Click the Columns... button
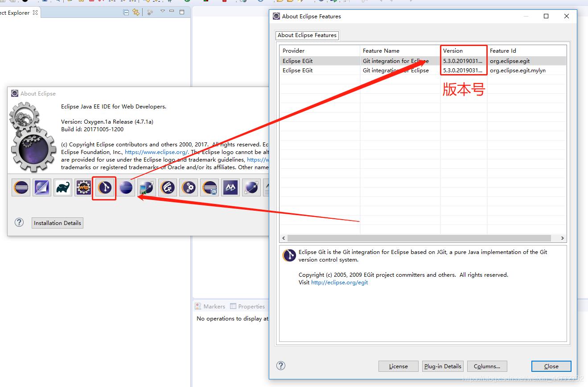Image resolution: width=588 pixels, height=387 pixels. click(x=487, y=366)
